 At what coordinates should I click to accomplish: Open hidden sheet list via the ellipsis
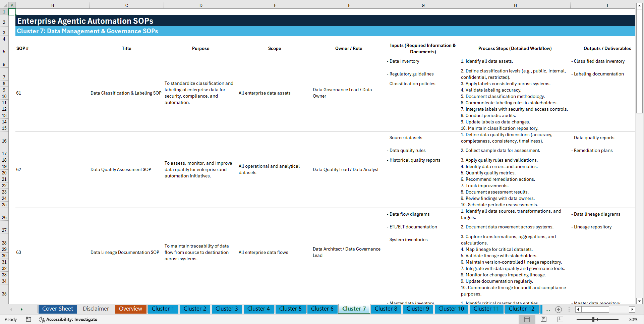coord(548,310)
